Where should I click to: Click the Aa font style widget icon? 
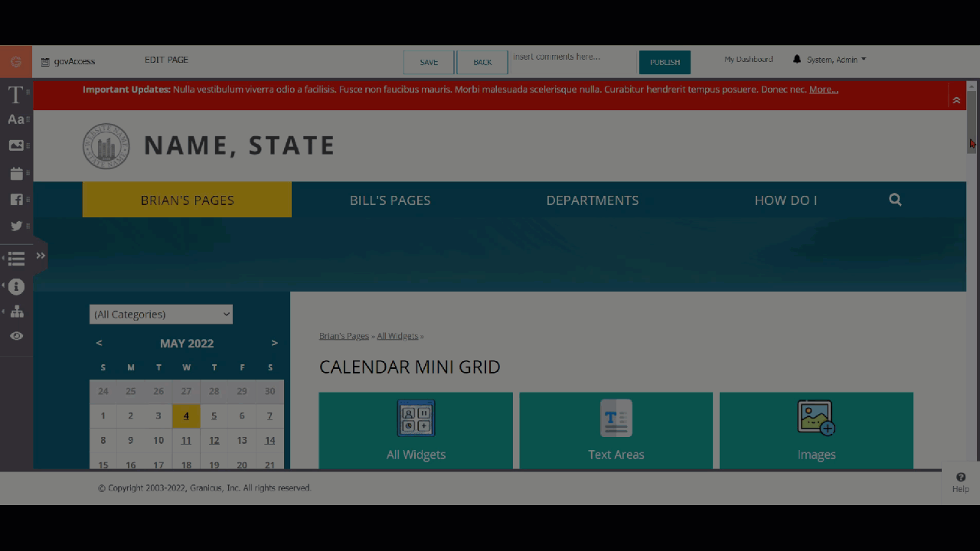[15, 119]
